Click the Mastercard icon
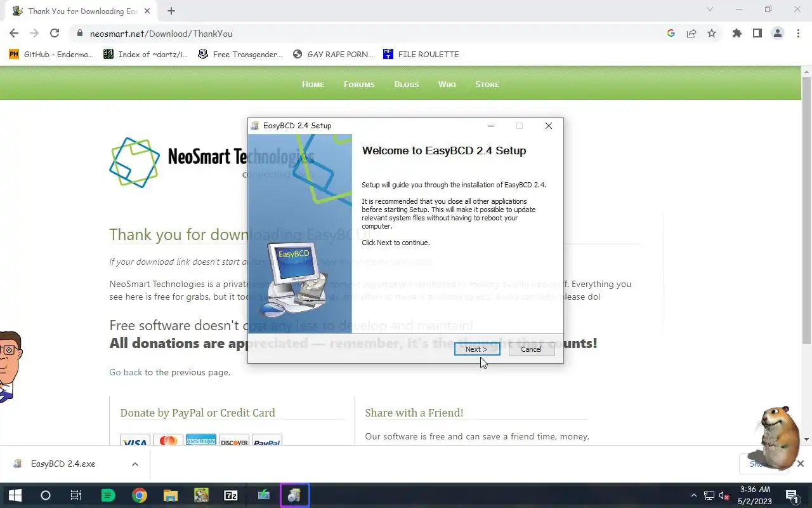Viewport: 812px width, 508px height. 168,441
